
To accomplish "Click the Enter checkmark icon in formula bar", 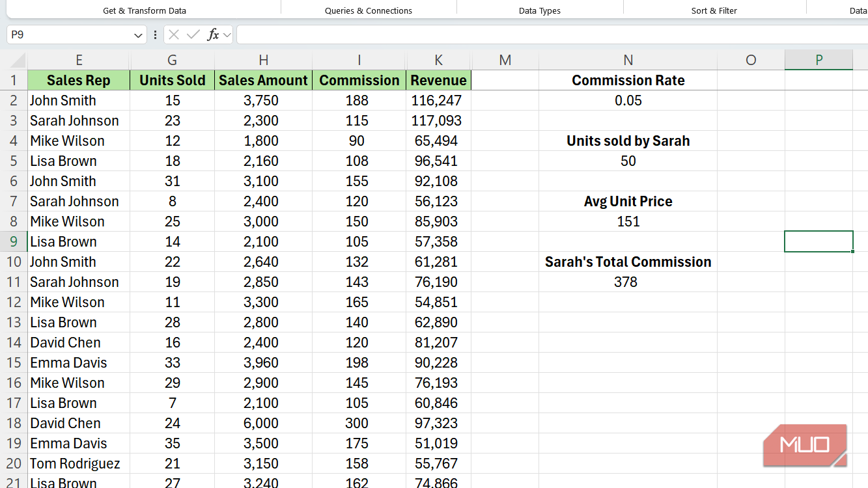I will coord(193,34).
